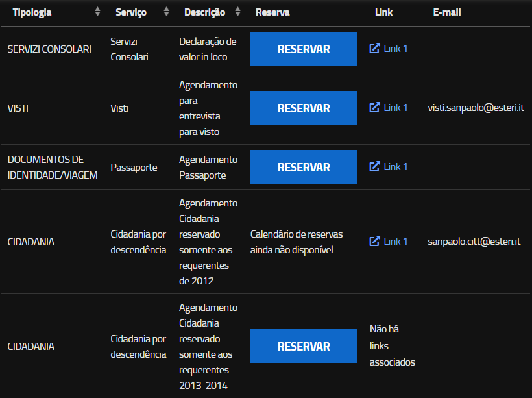This screenshot has height=398, width=532.
Task: Open Link 1 text in the Passaporte row
Action: coord(396,167)
